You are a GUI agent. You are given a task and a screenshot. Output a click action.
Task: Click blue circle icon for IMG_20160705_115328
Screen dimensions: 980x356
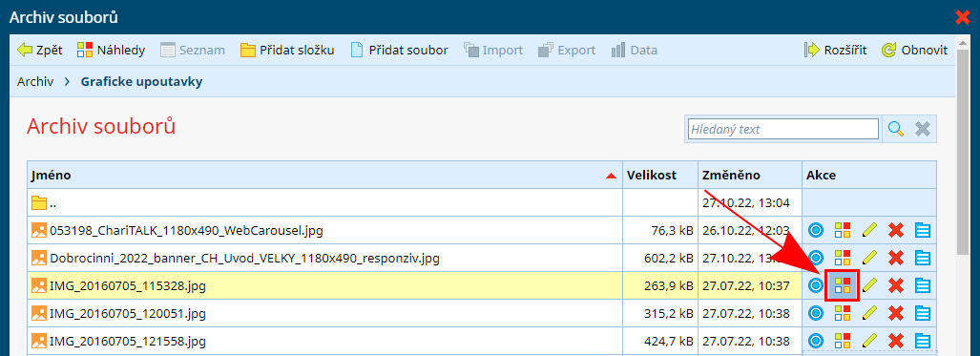click(x=815, y=286)
